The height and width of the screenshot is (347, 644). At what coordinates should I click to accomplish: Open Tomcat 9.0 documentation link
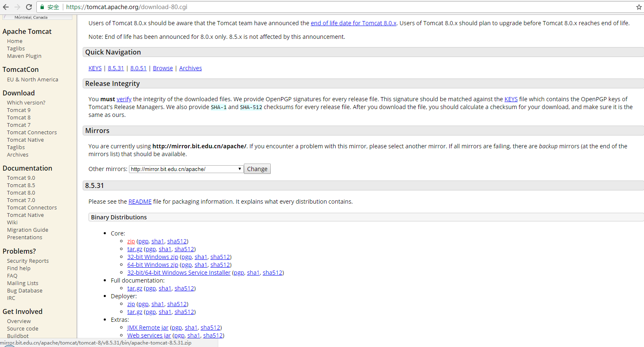tap(21, 178)
